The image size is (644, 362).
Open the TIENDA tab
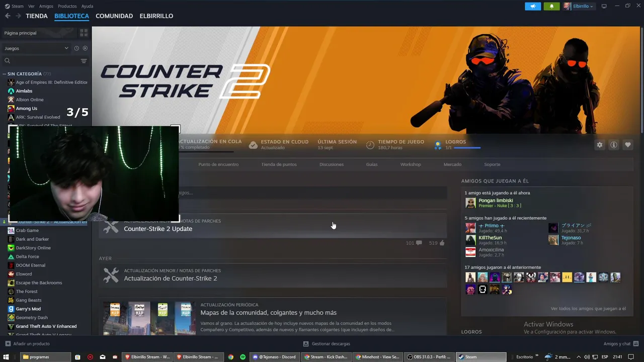37,16
